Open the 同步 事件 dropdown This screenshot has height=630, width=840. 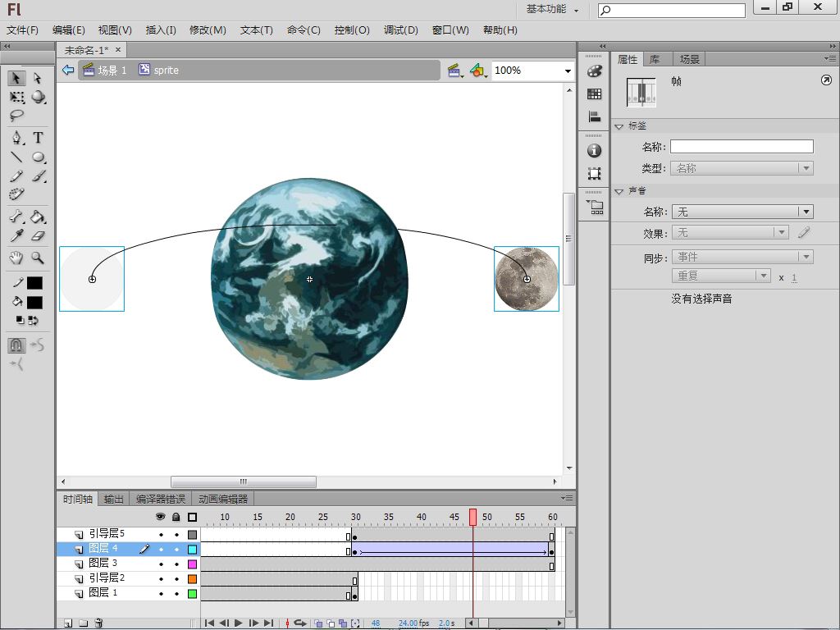click(x=742, y=257)
